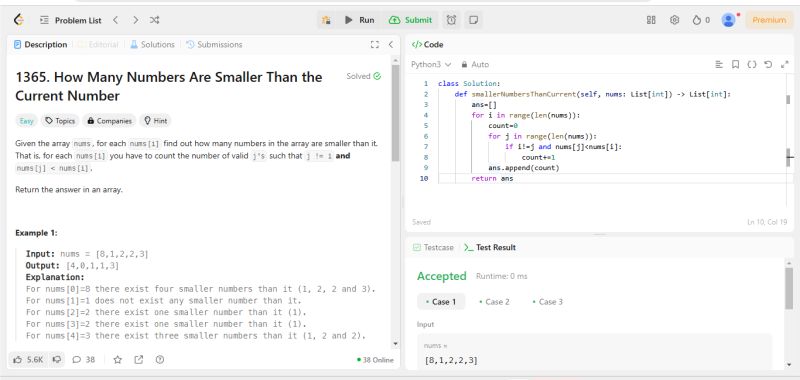The width and height of the screenshot is (800, 380).
Task: Click the '38 Online' indicator
Action: (x=376, y=360)
